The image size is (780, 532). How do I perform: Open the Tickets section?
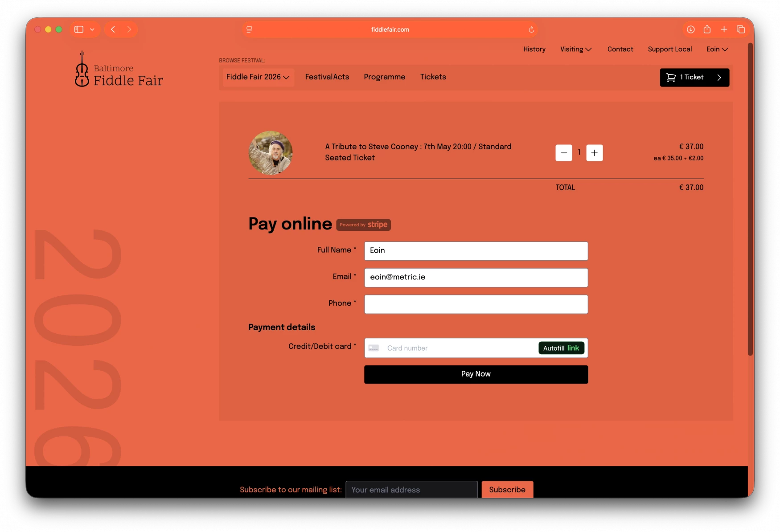[x=433, y=77]
